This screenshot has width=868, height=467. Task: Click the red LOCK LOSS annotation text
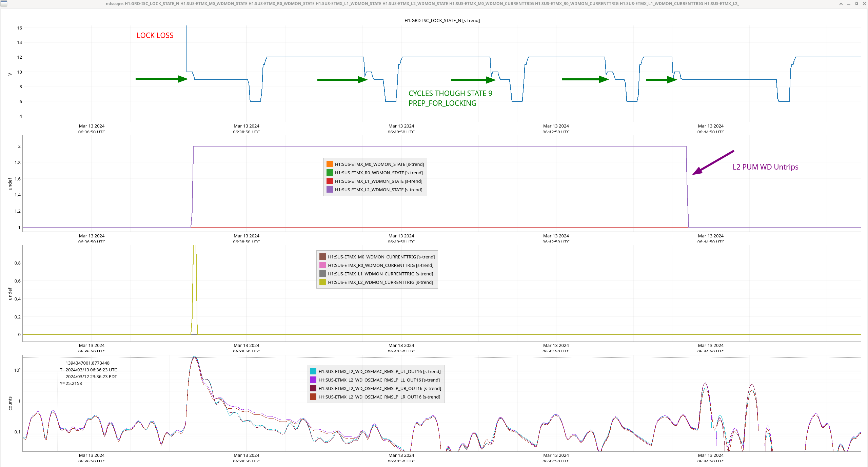tap(155, 35)
